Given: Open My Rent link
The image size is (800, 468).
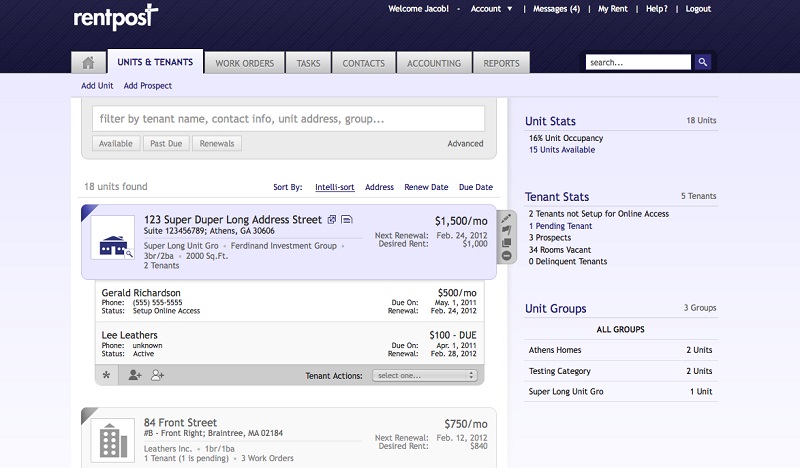Looking at the screenshot, I should coord(613,9).
